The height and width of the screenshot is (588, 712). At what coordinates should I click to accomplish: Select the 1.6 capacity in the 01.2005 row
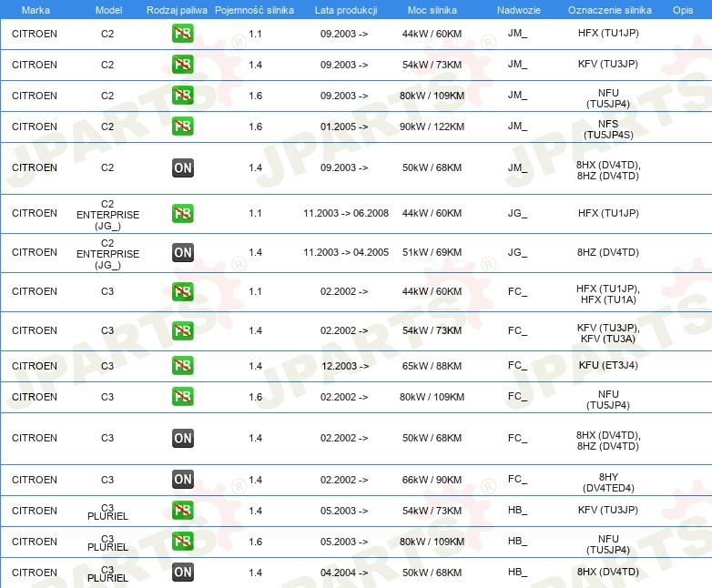click(x=255, y=127)
